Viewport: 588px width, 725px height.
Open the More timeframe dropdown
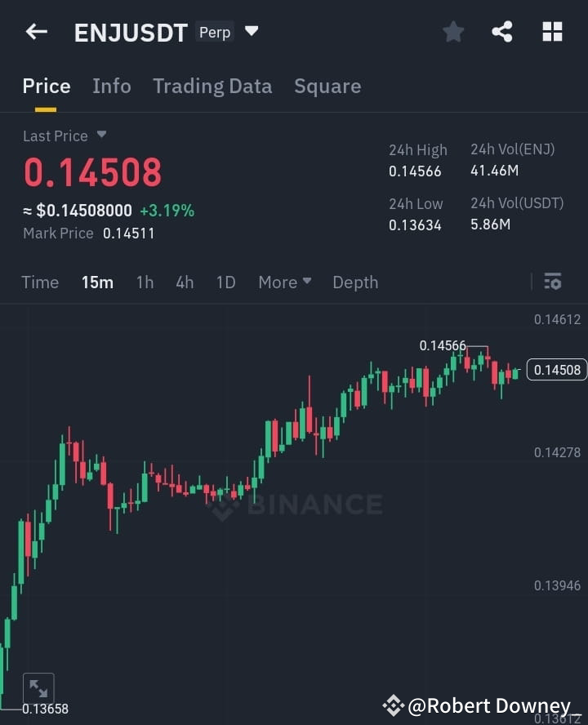coord(284,282)
